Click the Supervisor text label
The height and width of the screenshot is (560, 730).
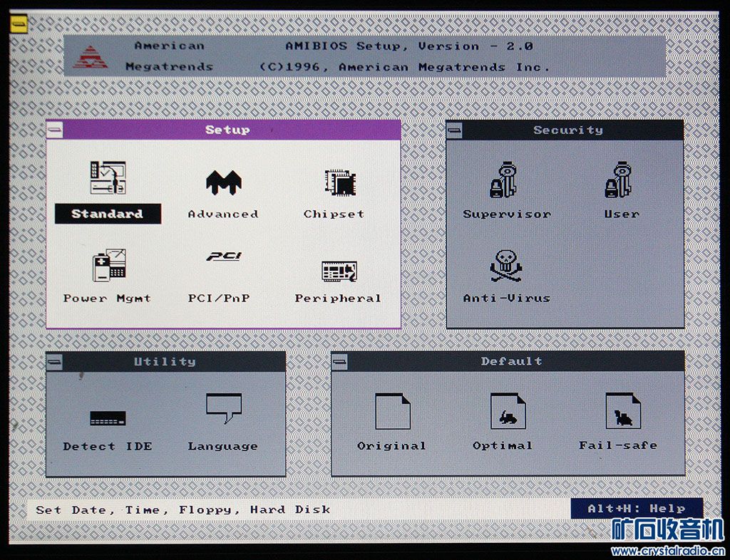[x=507, y=214]
